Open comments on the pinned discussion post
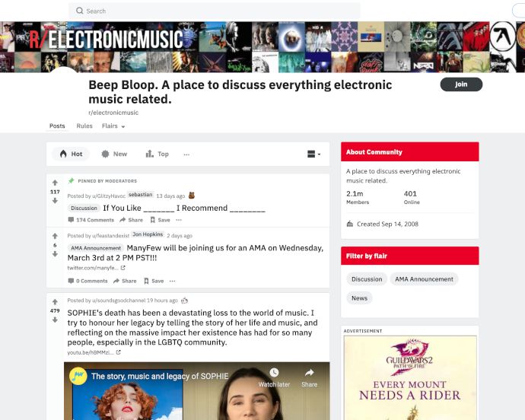The height and width of the screenshot is (420, 525). (x=91, y=220)
